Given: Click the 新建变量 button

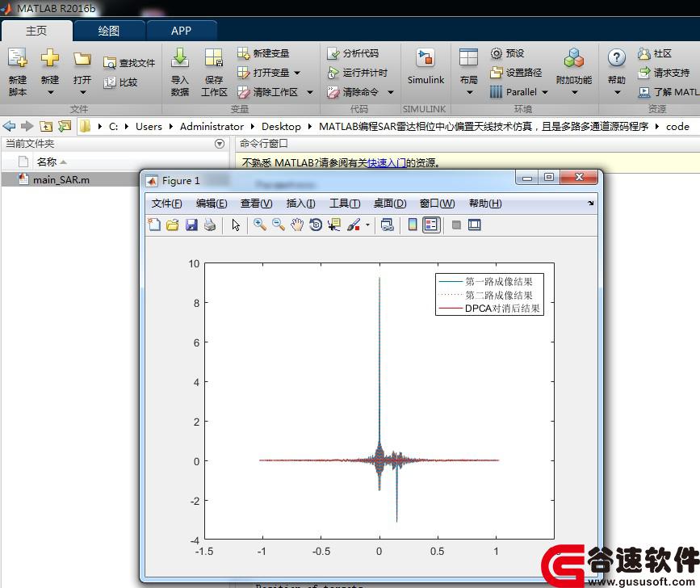Looking at the screenshot, I should pos(263,53).
